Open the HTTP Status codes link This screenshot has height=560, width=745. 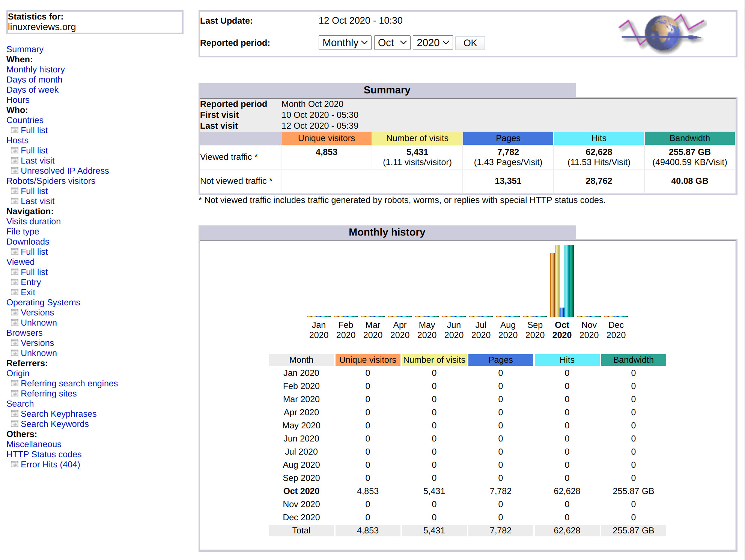[x=44, y=454]
